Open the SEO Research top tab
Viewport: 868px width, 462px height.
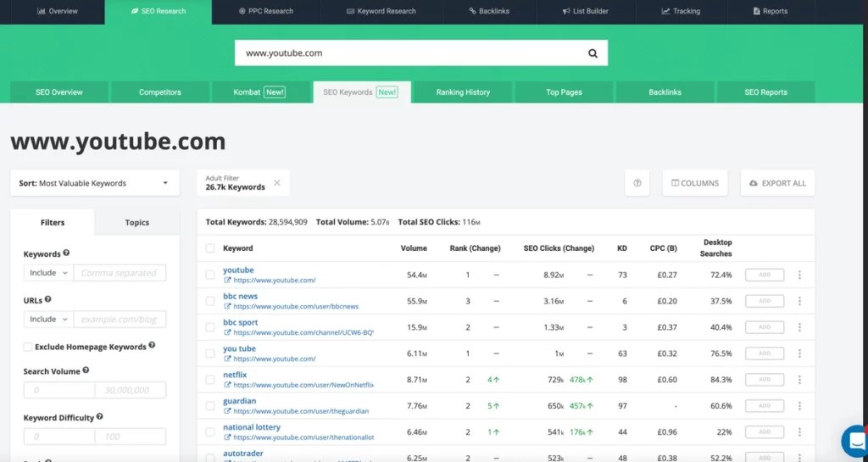pos(158,11)
